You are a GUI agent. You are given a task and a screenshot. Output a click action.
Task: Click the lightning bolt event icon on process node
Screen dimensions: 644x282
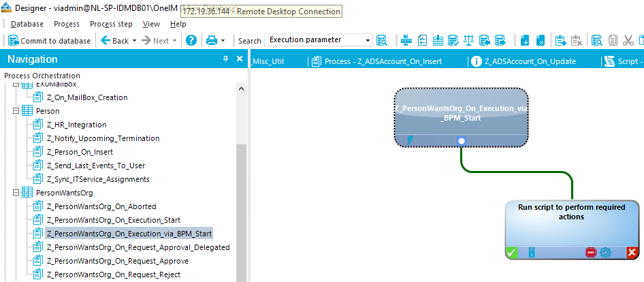point(410,140)
